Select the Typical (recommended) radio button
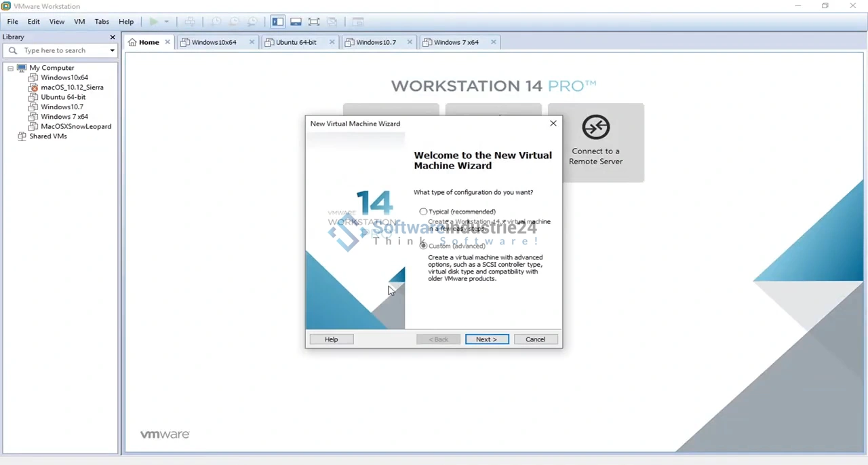 pos(424,212)
